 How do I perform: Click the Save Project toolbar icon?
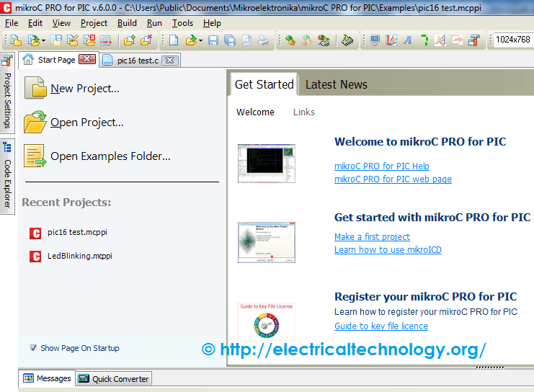point(56,40)
